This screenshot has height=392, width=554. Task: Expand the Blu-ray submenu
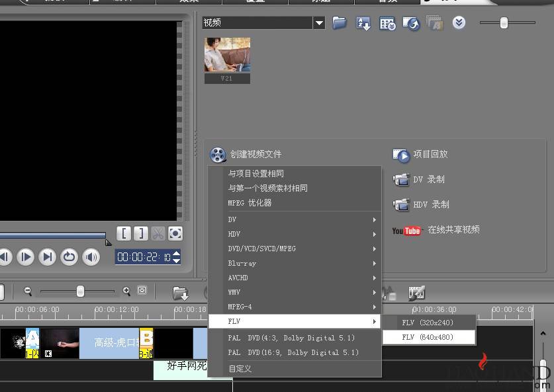coord(295,263)
